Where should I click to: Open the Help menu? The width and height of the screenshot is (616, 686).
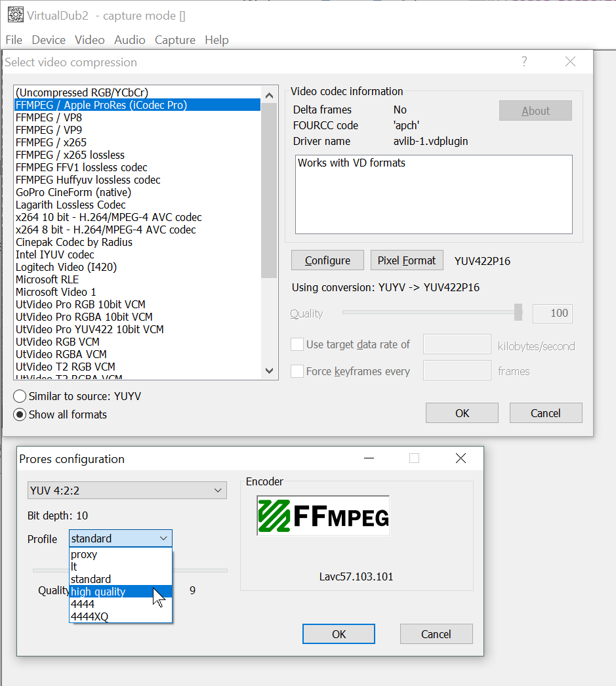pos(216,40)
